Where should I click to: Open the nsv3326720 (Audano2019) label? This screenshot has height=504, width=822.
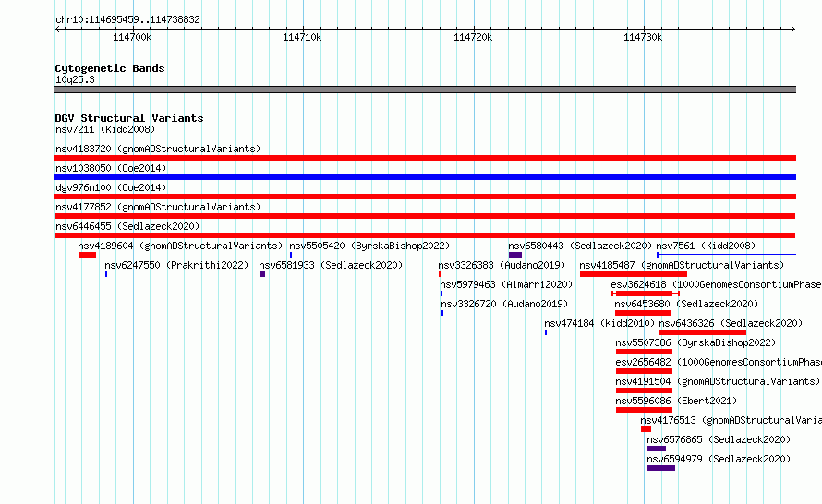[x=504, y=304]
